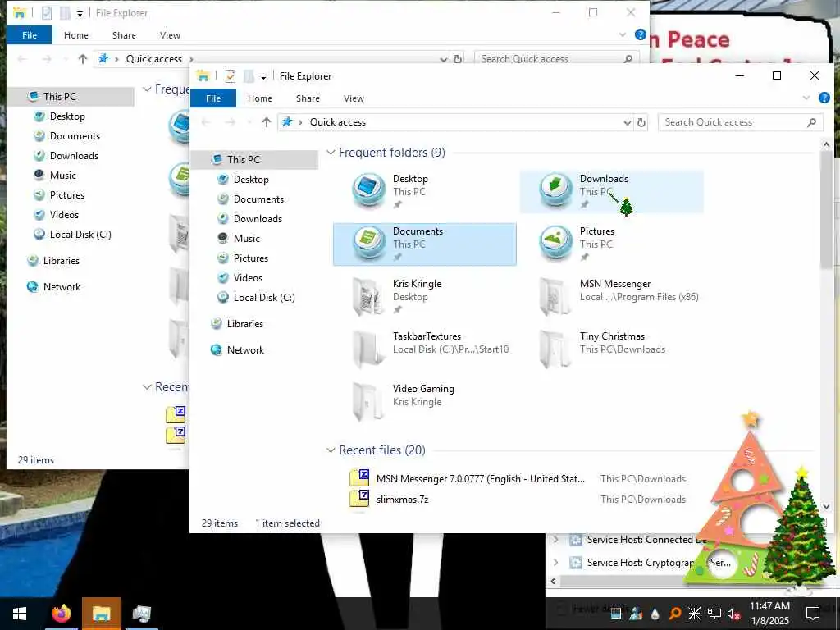Refresh the front window's address bar
This screenshot has width=840, height=630.
point(641,122)
